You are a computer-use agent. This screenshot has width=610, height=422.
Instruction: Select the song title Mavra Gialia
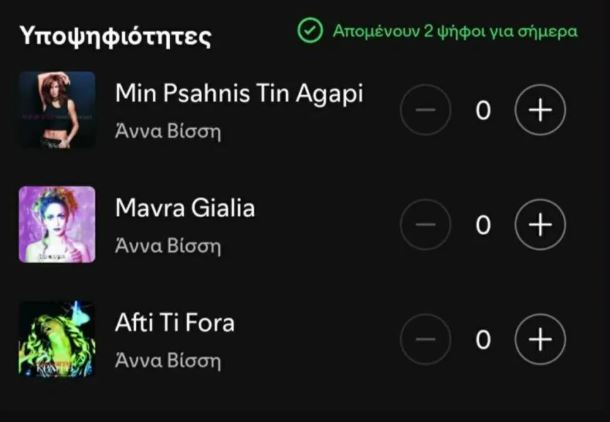(185, 208)
